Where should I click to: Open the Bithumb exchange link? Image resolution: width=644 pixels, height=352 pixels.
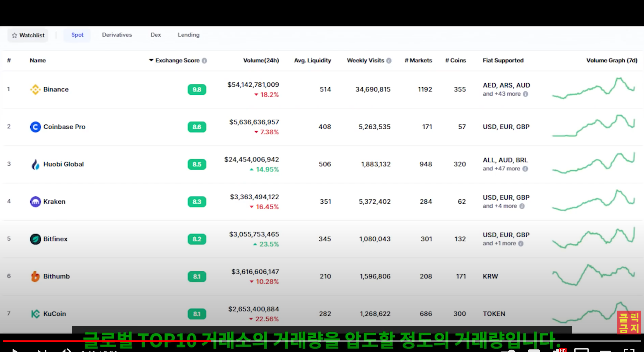pyautogui.click(x=57, y=276)
